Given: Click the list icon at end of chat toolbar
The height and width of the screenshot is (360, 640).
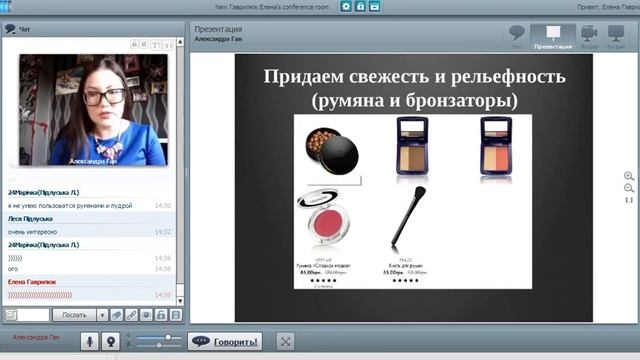Looking at the screenshot, I should [176, 315].
